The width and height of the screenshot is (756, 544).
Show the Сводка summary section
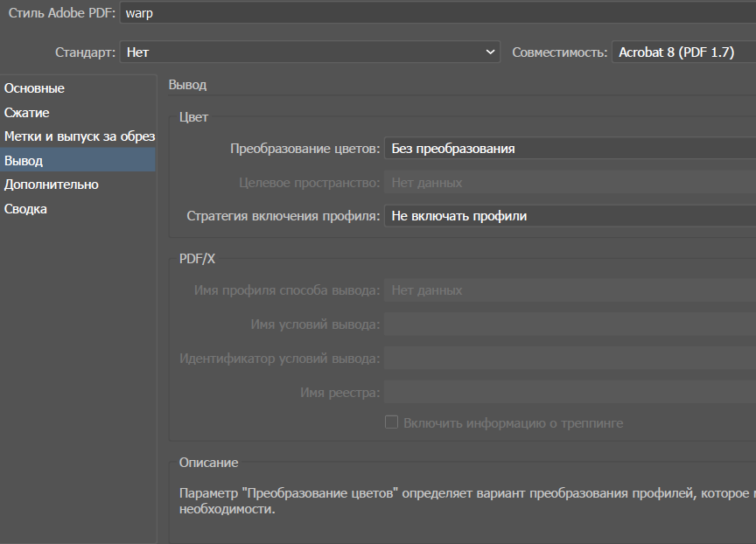tap(26, 209)
